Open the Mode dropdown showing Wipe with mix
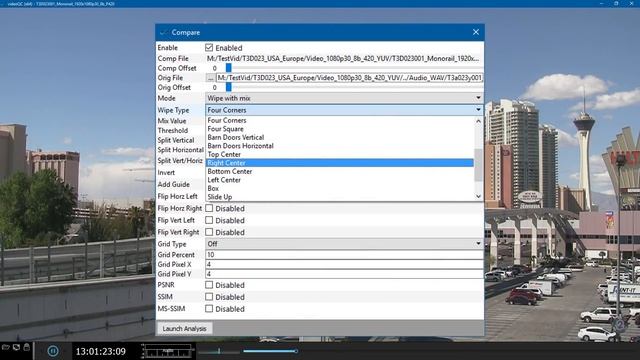 (x=344, y=98)
